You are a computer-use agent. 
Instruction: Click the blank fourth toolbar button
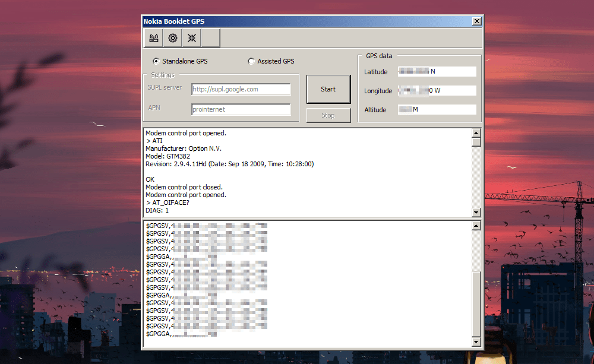(x=211, y=38)
